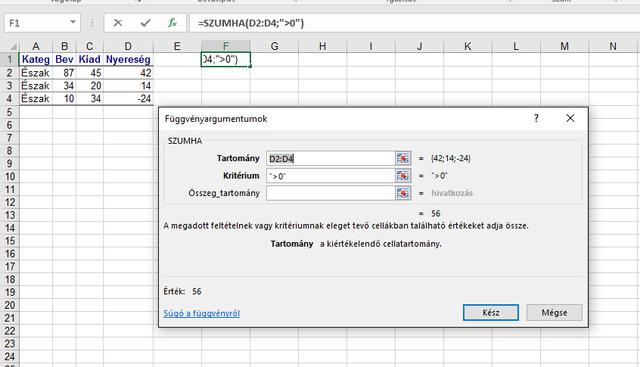Select column G header
This screenshot has width=640, height=367.
point(274,46)
